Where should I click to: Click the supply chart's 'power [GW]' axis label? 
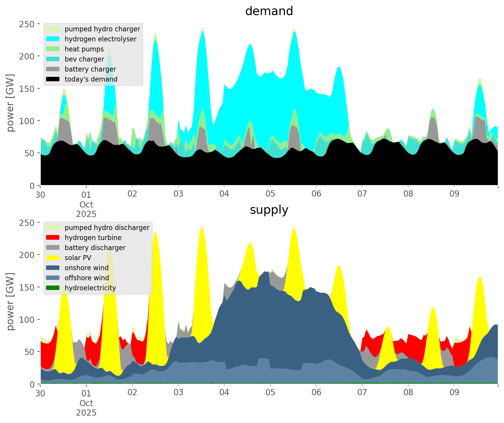coord(10,302)
